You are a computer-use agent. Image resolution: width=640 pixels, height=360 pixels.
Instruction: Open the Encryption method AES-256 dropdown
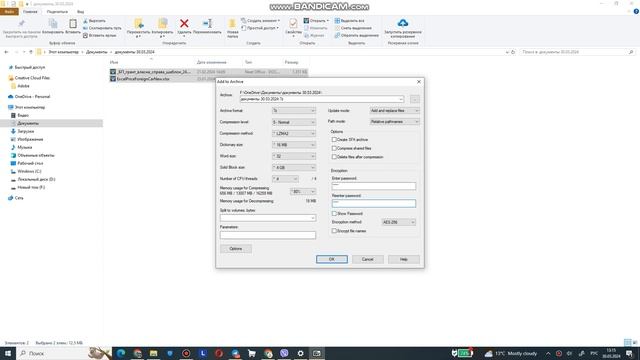click(x=399, y=222)
